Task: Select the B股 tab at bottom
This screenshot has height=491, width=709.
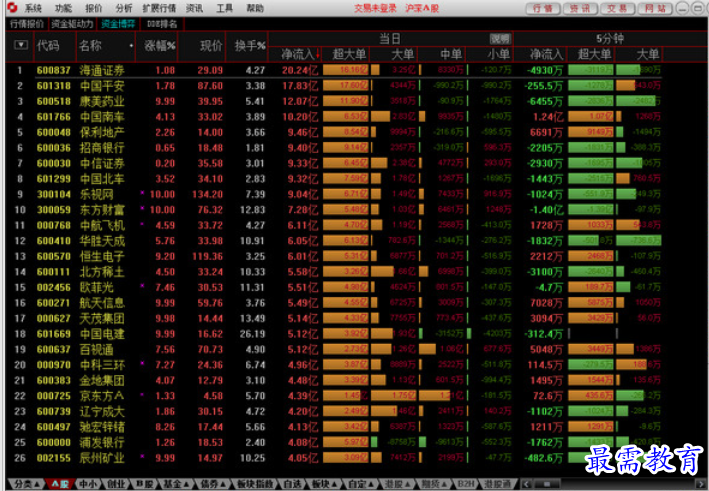Action: [x=144, y=484]
